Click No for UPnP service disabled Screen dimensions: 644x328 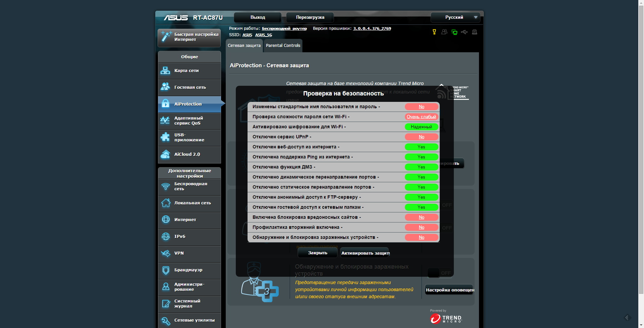pos(422,137)
